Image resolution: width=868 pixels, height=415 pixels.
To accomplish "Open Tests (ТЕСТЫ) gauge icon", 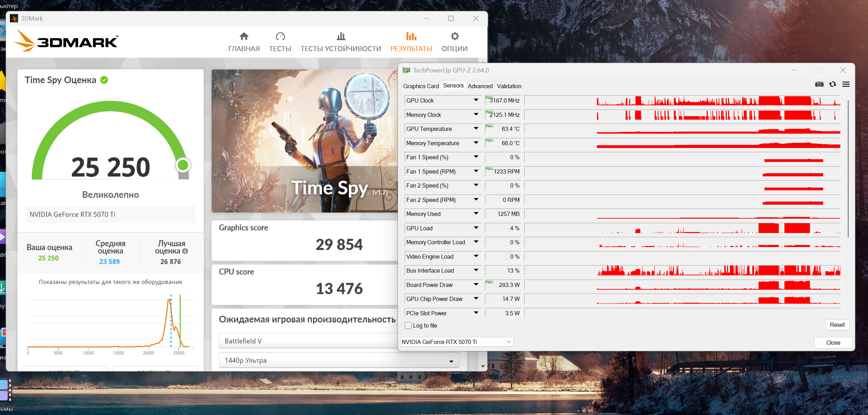I will pos(280,36).
